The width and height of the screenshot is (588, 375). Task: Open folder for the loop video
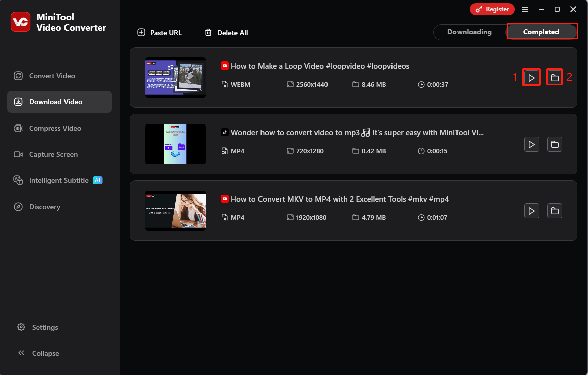[554, 77]
